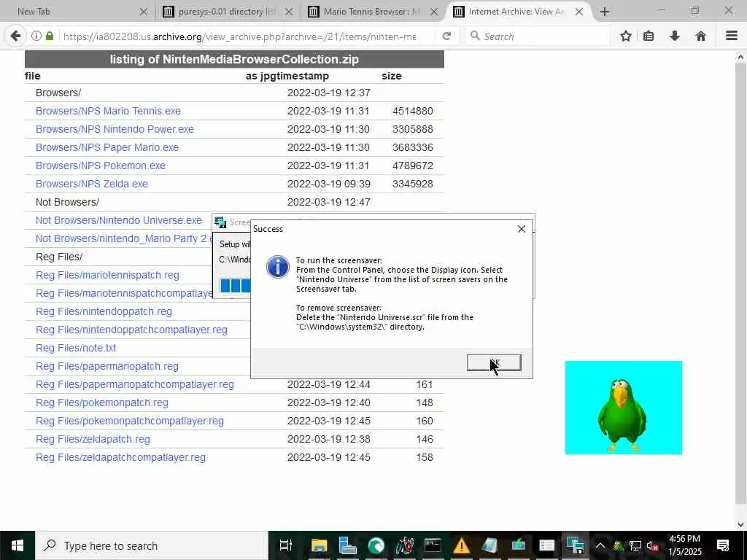Open Reg Files/nintendoppatchcompatlayer.reg link

click(131, 330)
